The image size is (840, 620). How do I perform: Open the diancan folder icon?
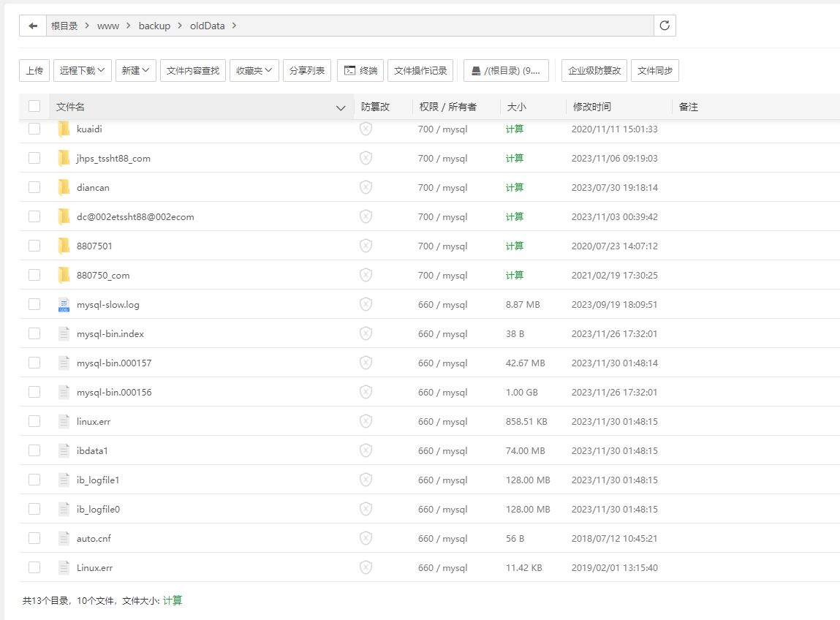64,188
